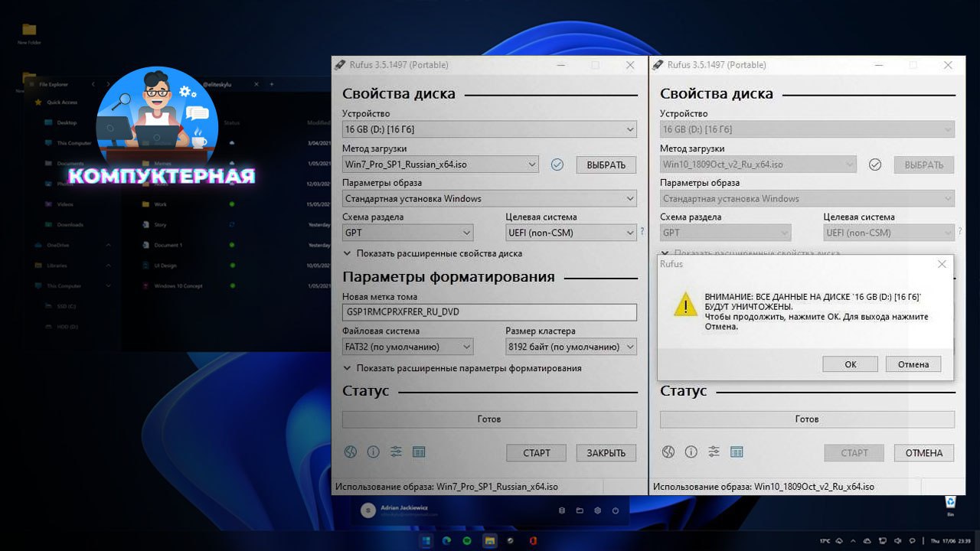The image size is (980, 551).
Task: Click the question mark help icon beside UEFI (non-CSM)
Action: 642,232
